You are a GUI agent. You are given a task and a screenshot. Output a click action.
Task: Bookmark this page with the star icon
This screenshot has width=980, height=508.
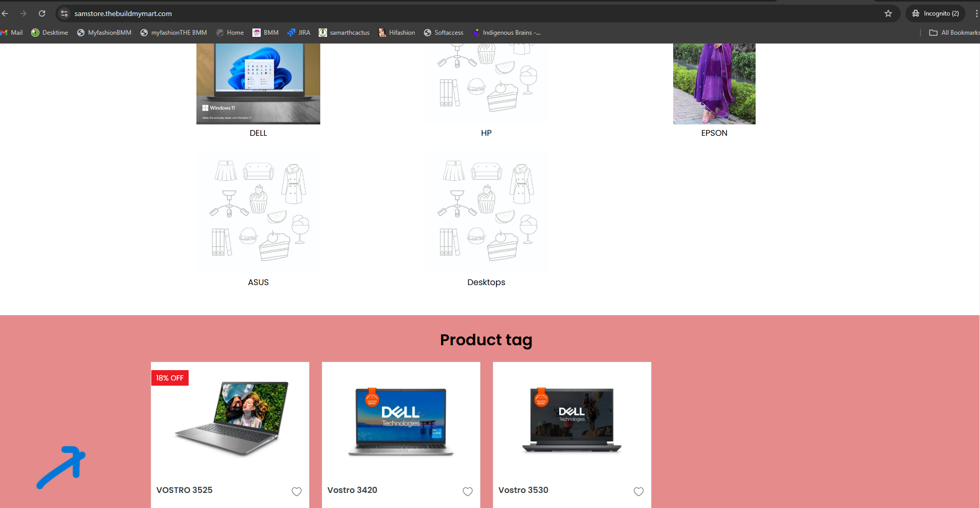click(888, 13)
